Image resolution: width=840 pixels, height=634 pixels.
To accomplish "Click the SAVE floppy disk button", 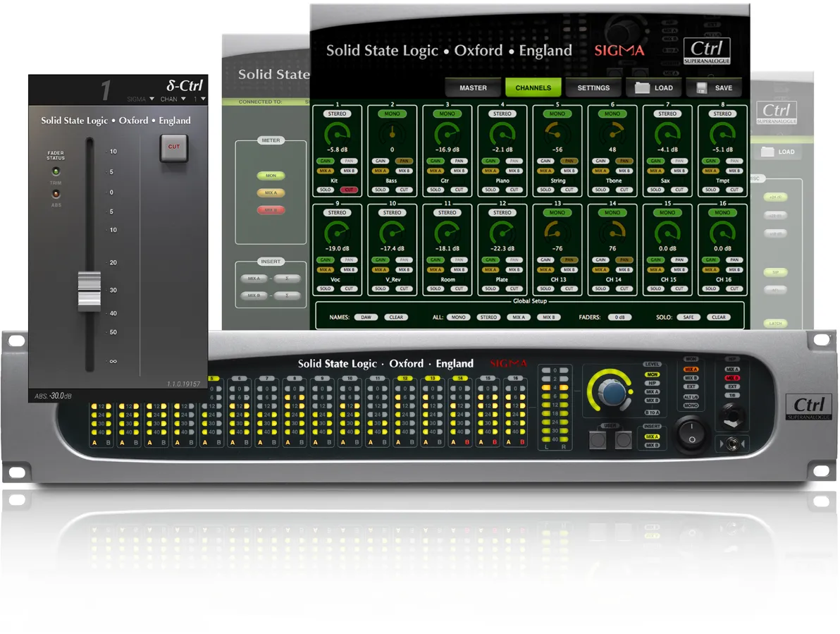I will [x=714, y=88].
